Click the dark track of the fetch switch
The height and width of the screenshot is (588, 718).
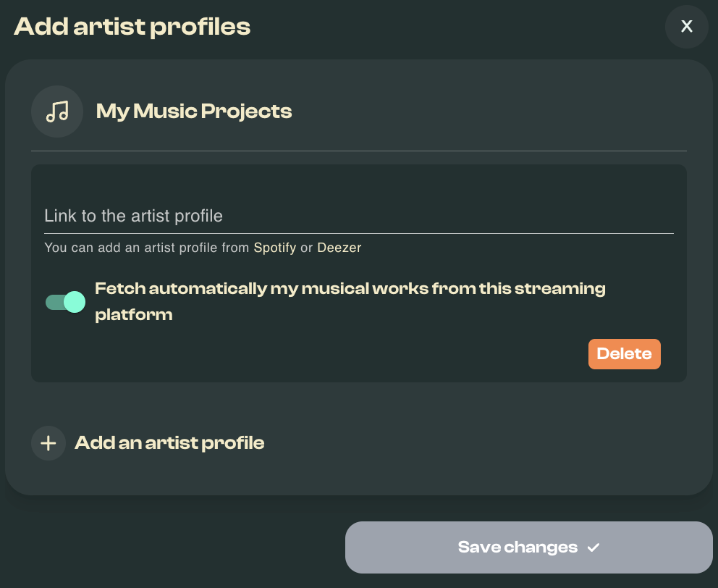[x=53, y=302]
